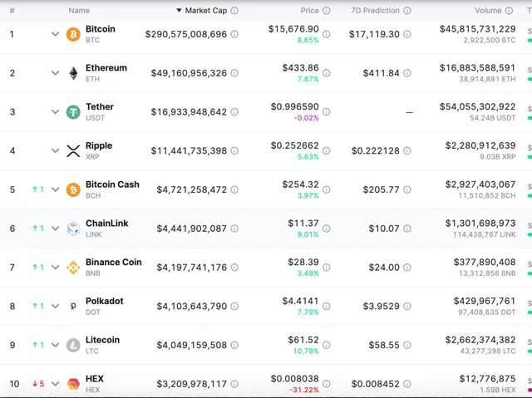The height and width of the screenshot is (398, 532).
Task: Open info icon beside Price header
Action: [326, 11]
